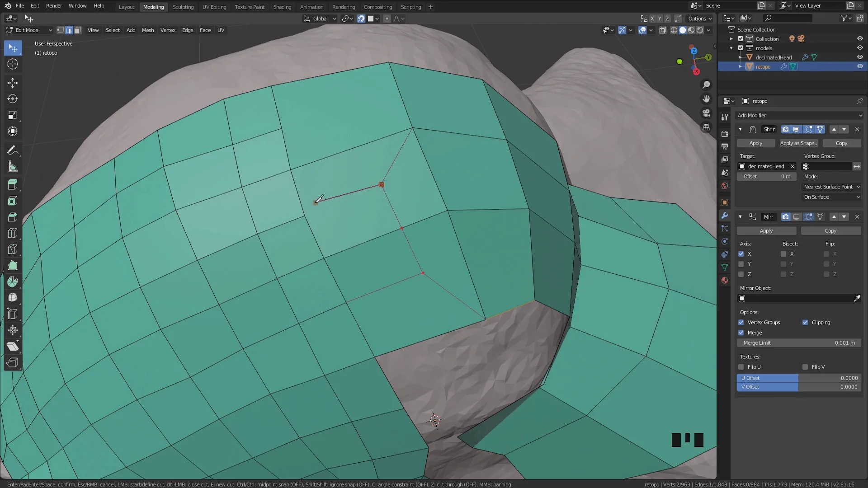The width and height of the screenshot is (868, 488).
Task: Collapse the Mirror modifier panel
Action: coord(740,217)
